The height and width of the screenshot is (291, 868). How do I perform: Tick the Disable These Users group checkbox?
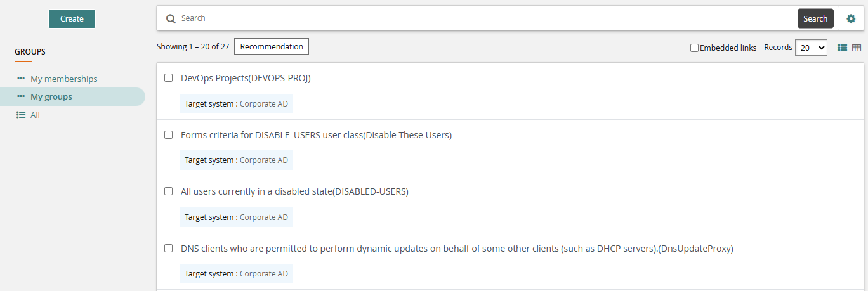(x=169, y=135)
